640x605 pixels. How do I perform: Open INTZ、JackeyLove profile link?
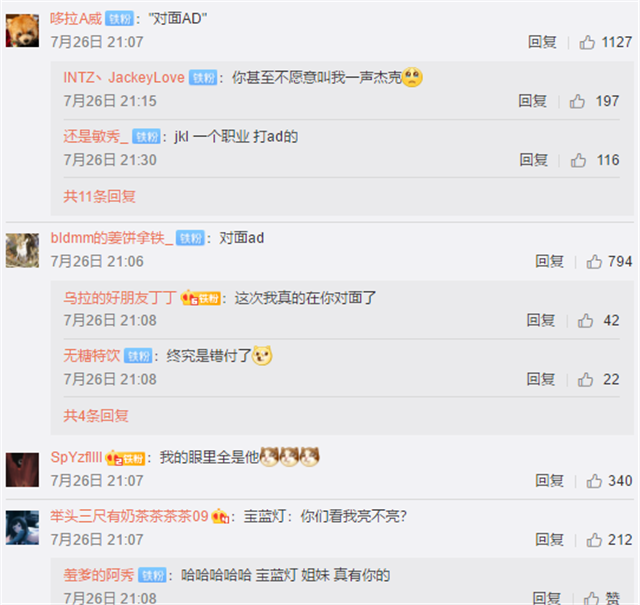tap(124, 78)
